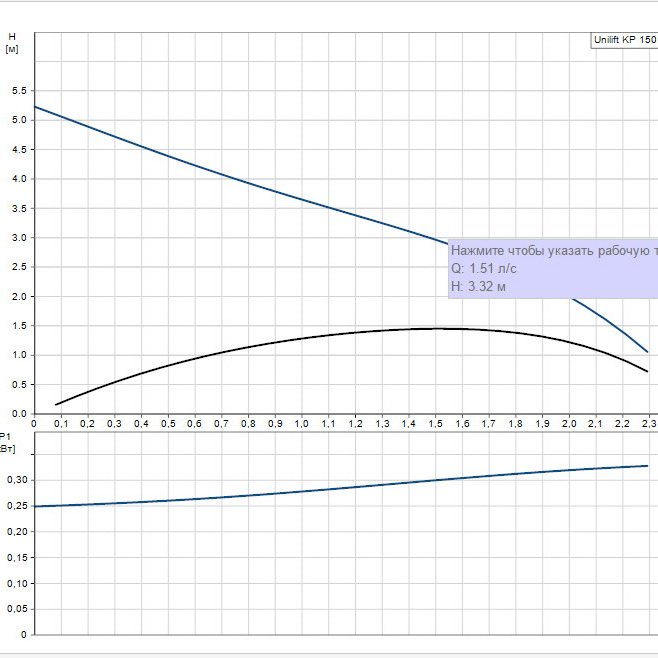Click the 0,30 label on power axis

[x=15, y=480]
